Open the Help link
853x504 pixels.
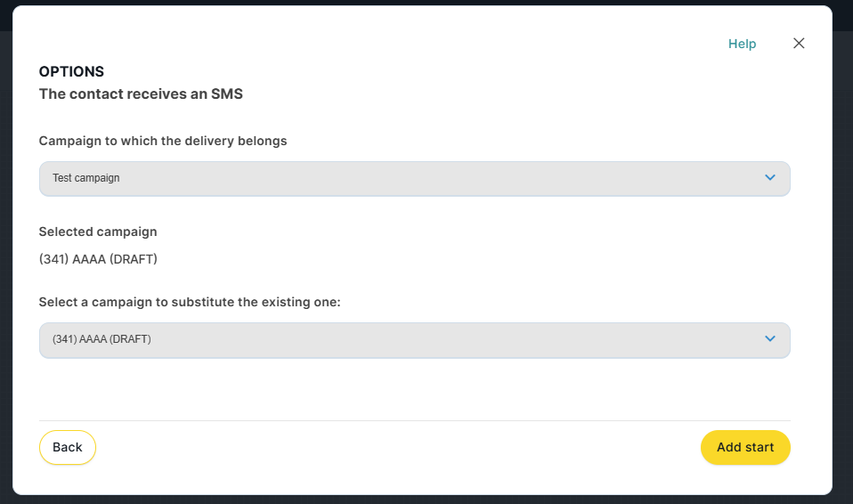click(742, 44)
